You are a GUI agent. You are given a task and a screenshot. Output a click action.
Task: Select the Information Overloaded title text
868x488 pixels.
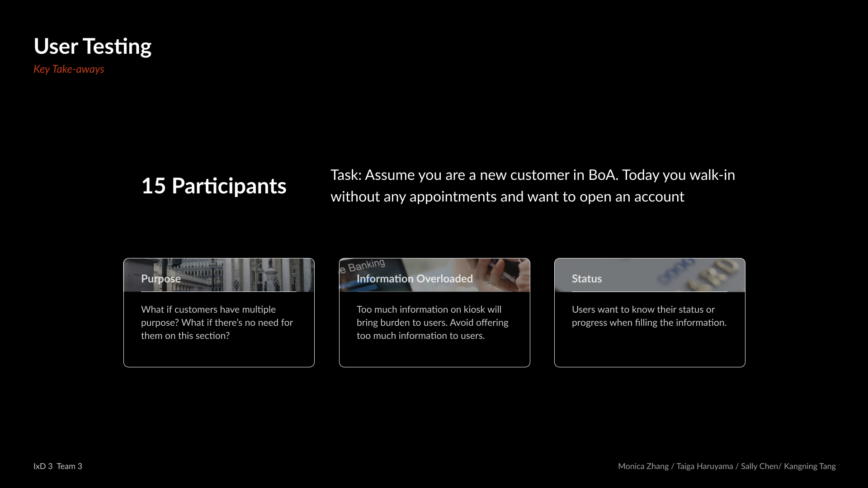coord(415,279)
